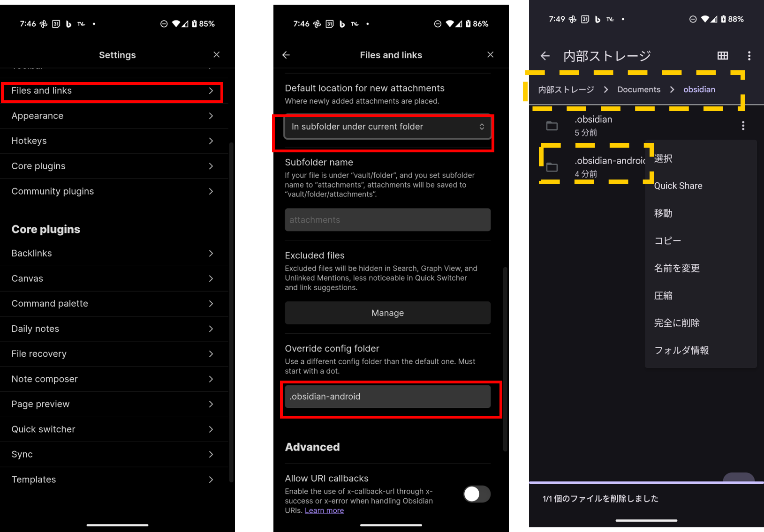
Task: Edit the attachments subfolder name field
Action: pyautogui.click(x=387, y=220)
